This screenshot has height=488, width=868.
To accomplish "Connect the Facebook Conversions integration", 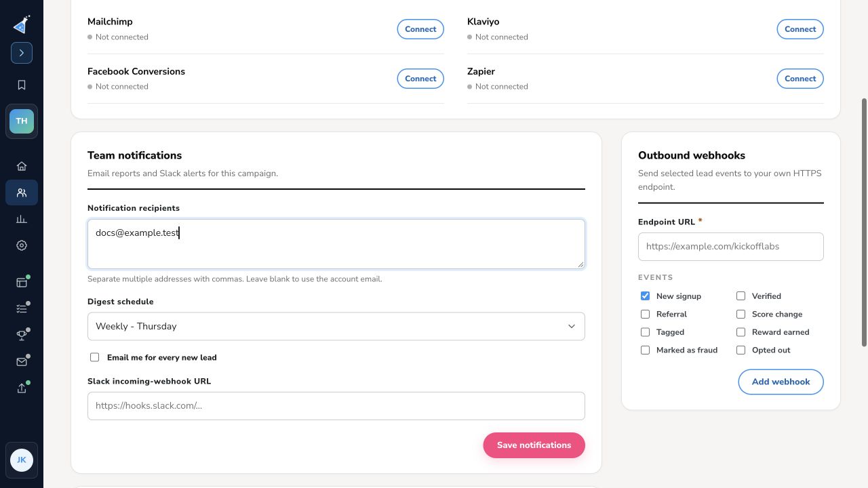I will (x=420, y=79).
